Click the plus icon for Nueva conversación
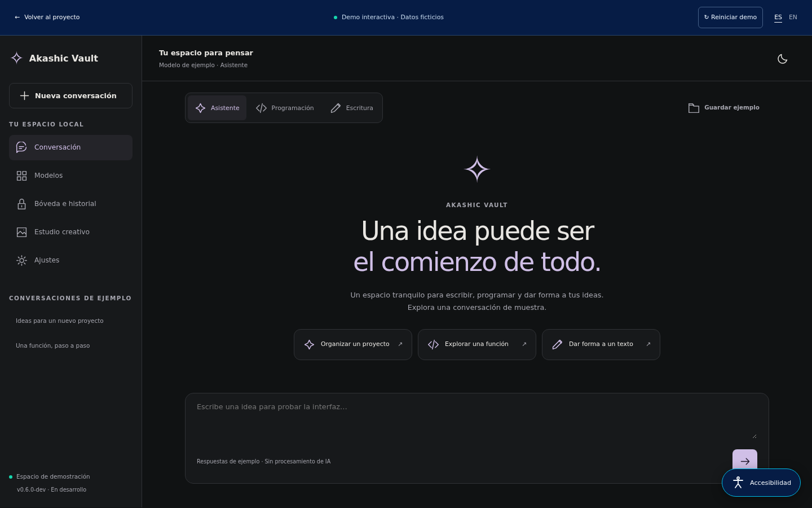 coord(24,96)
